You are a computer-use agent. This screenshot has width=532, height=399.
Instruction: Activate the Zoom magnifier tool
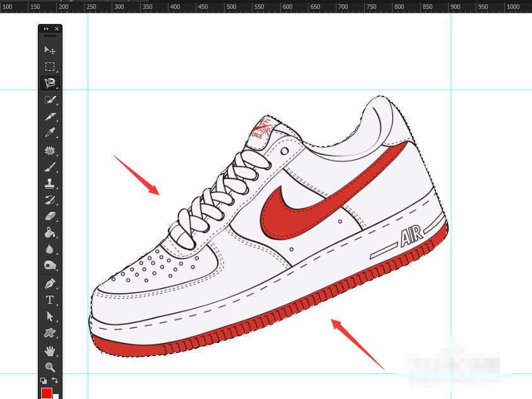coord(50,367)
